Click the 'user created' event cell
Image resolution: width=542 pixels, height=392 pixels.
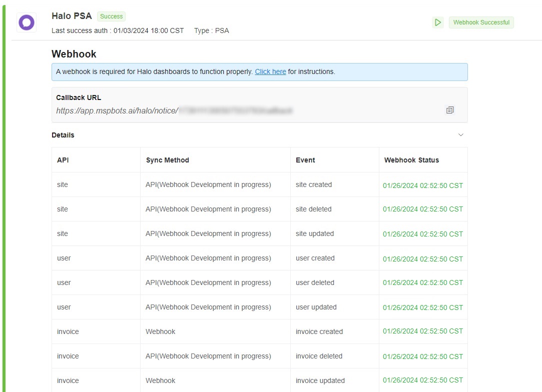[x=315, y=258]
